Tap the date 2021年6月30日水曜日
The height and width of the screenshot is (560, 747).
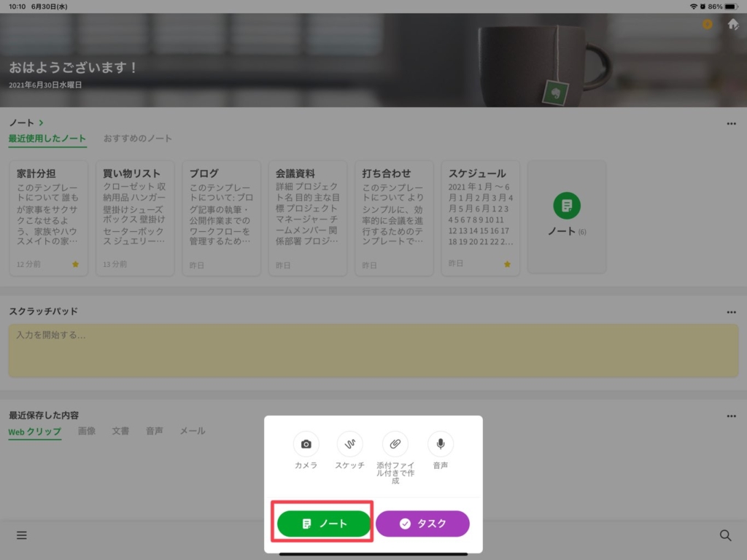45,85
